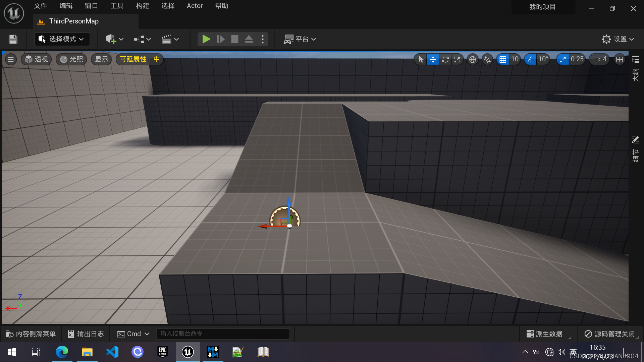644x362 pixels.
Task: Click the Unreal Engine logo
Action: (14, 13)
